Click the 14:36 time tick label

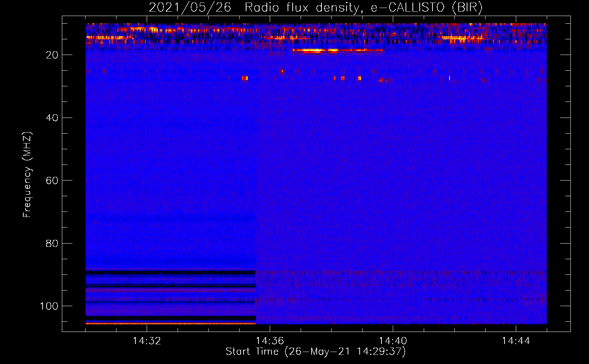tap(270, 341)
